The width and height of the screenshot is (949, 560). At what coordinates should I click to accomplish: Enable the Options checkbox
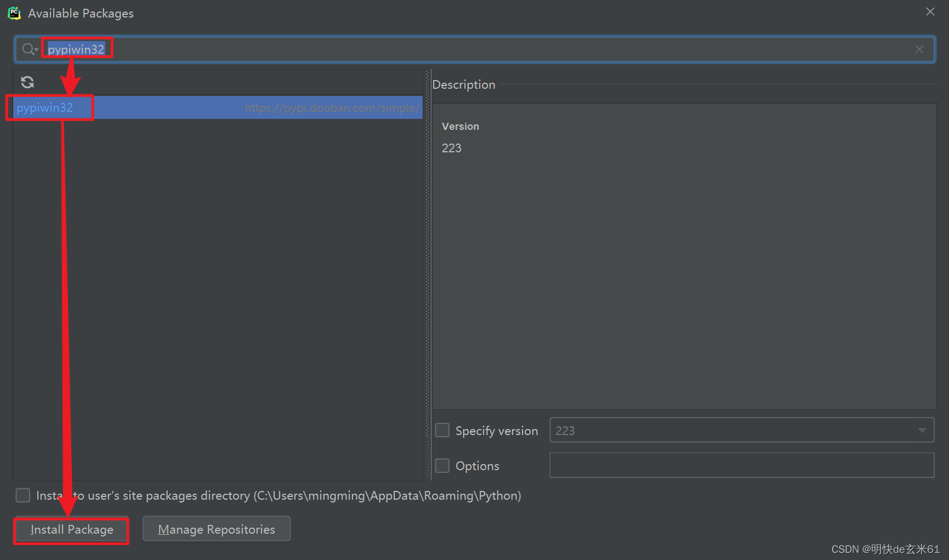point(442,466)
